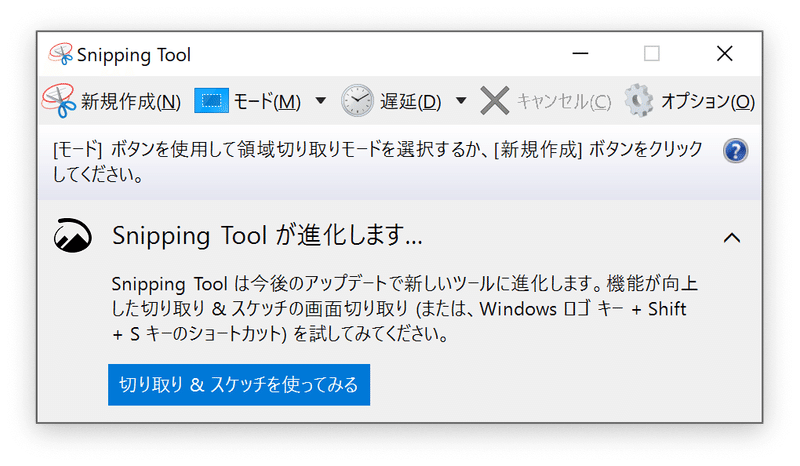
Task: Click the clock icon for 遅延
Action: pos(357,101)
